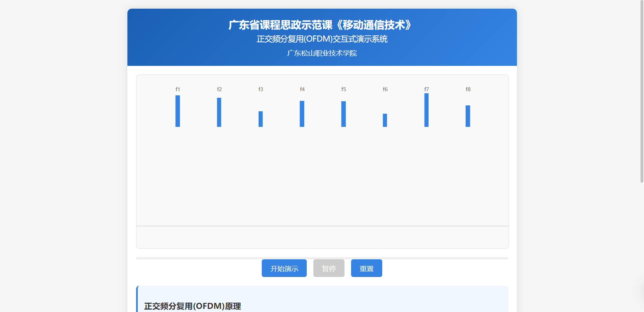Click the f7 frequency label

427,89
